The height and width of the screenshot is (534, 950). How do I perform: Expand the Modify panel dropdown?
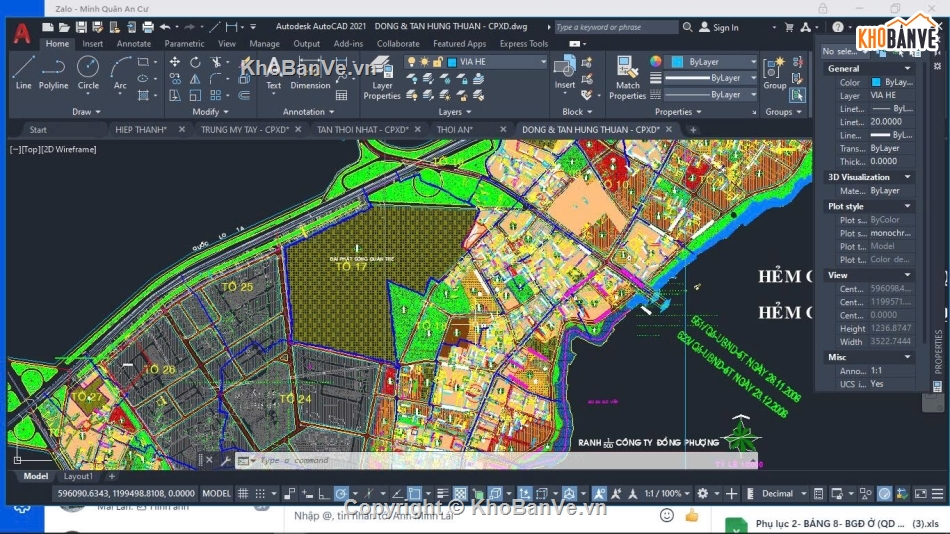(x=210, y=112)
